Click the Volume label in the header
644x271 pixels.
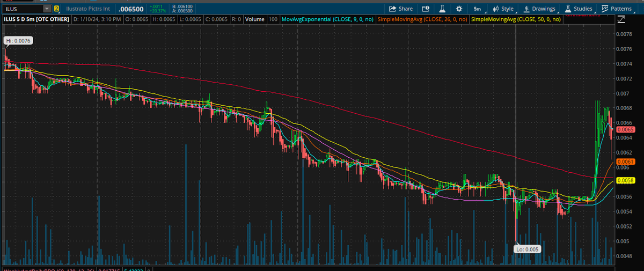[x=255, y=19]
